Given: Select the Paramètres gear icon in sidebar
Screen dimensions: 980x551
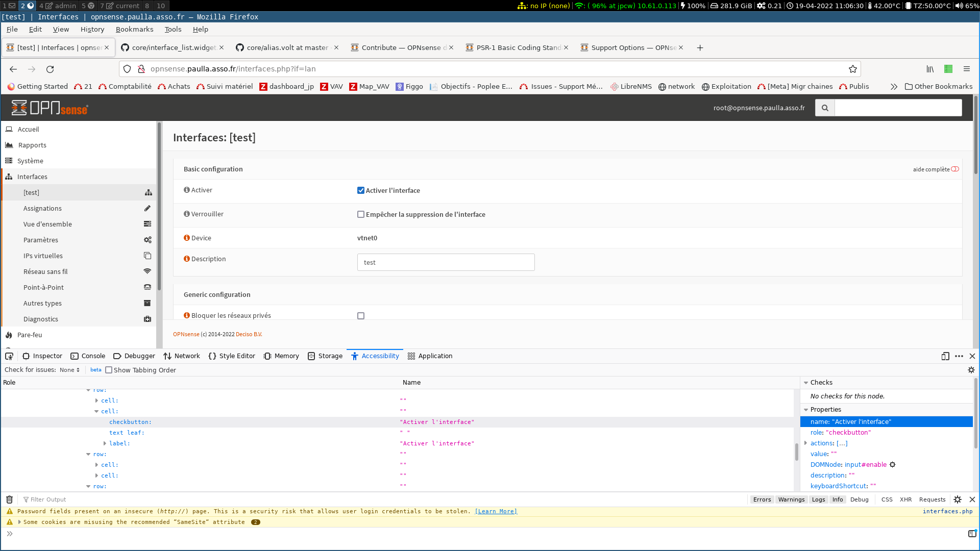Looking at the screenshot, I should click(x=148, y=240).
